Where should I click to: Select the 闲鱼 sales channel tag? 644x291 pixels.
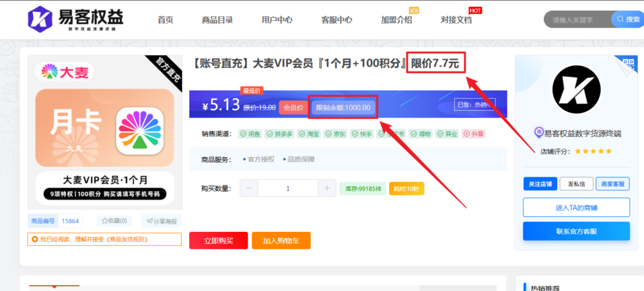tap(250, 134)
